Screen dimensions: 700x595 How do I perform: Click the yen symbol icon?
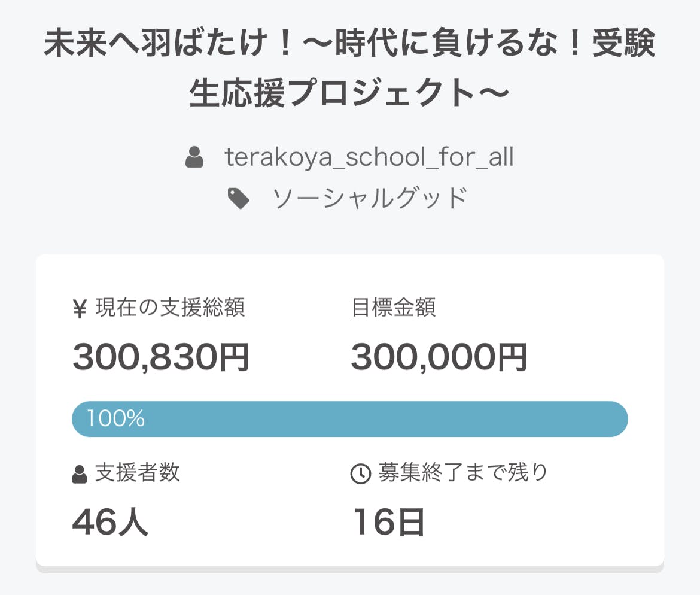point(80,309)
